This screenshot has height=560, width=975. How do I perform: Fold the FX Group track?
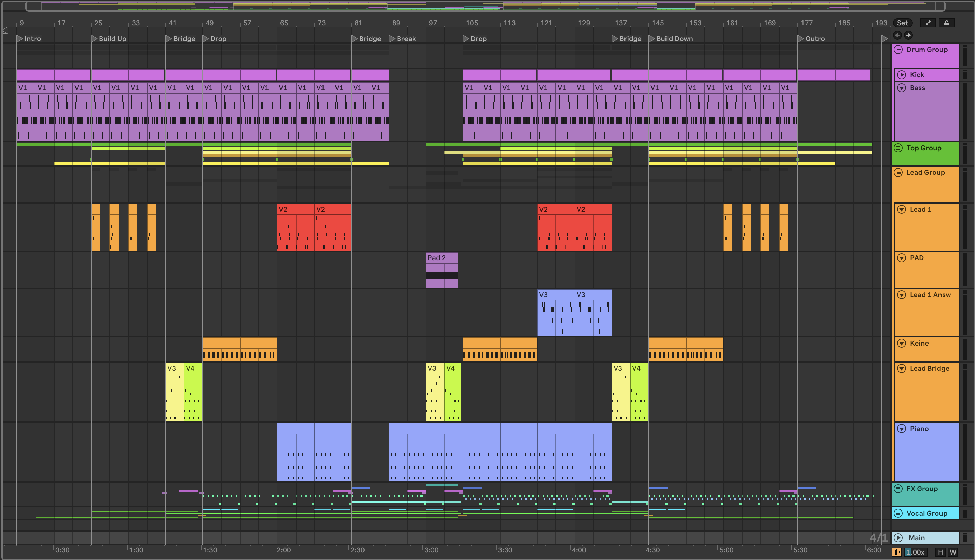click(898, 489)
